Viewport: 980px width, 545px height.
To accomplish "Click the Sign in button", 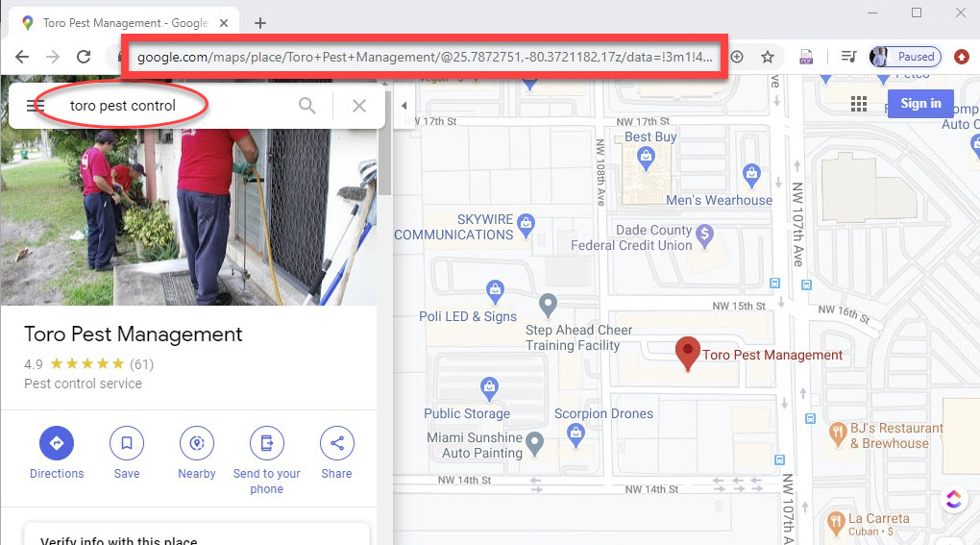I will 920,104.
